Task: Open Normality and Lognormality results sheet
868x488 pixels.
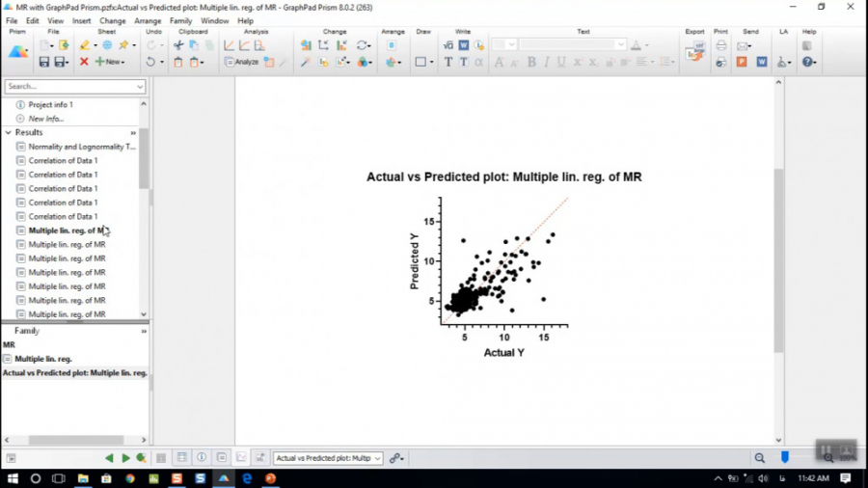Action: pos(82,147)
